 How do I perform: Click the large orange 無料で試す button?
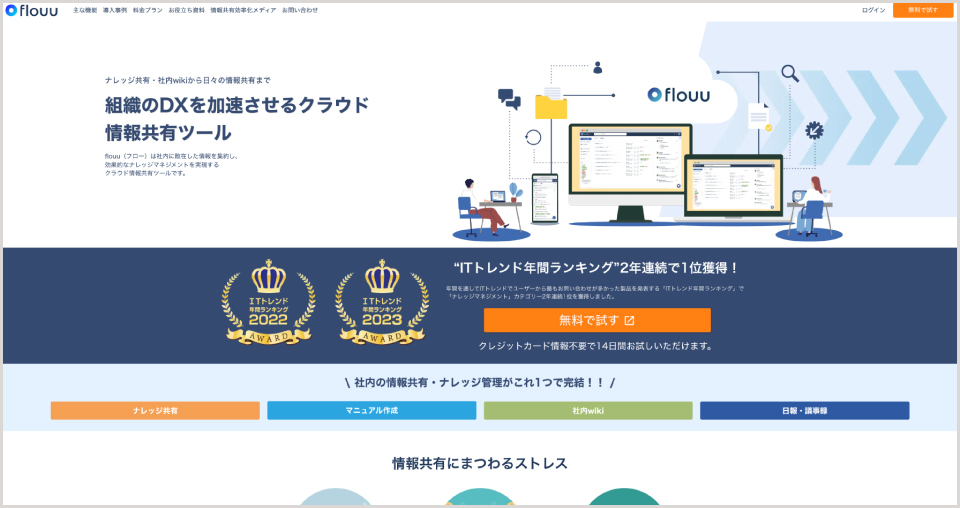(597, 320)
